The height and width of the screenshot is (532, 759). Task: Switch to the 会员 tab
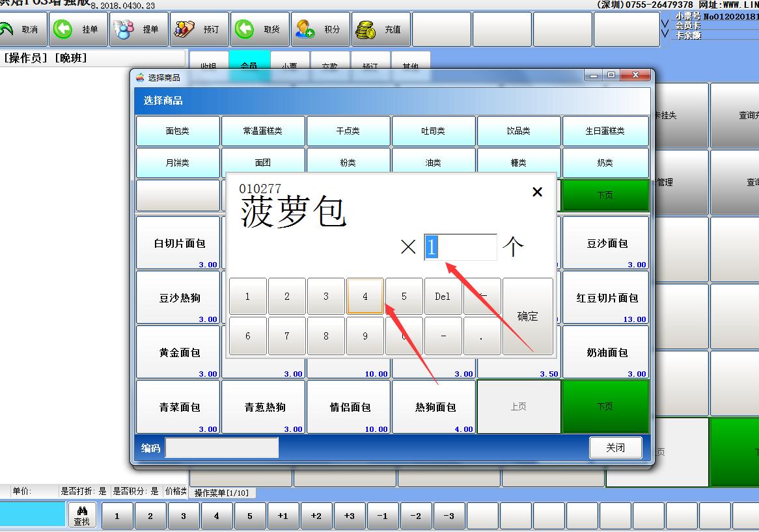(x=251, y=64)
